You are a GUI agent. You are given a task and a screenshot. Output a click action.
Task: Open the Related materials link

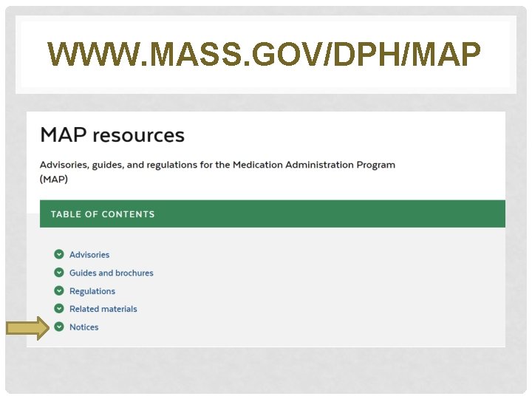(103, 309)
